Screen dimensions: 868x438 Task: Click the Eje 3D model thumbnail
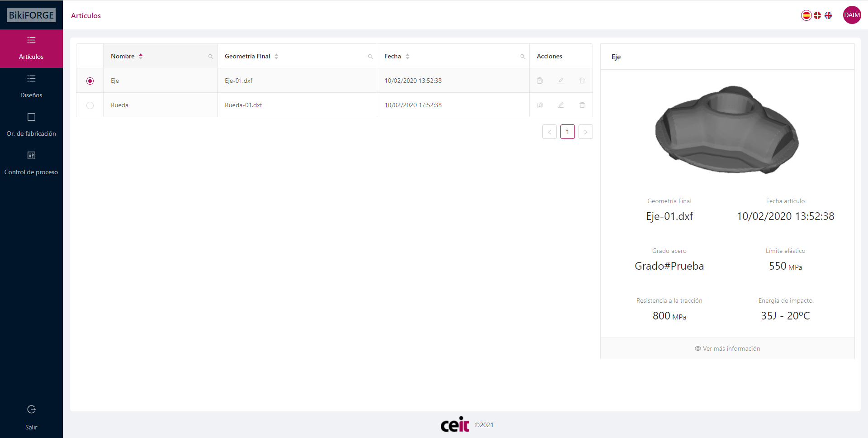pyautogui.click(x=727, y=130)
